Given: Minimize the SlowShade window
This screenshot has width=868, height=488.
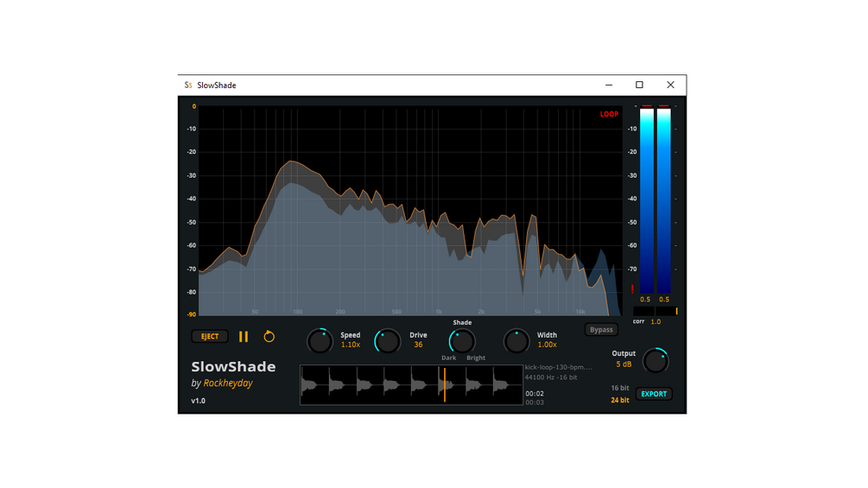Looking at the screenshot, I should pos(609,86).
